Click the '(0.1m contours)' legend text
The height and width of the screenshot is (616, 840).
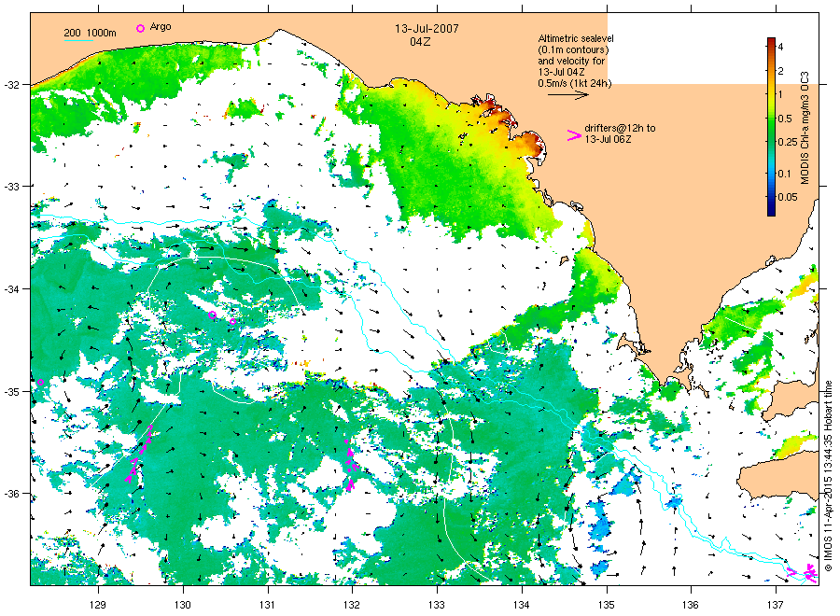pyautogui.click(x=574, y=49)
